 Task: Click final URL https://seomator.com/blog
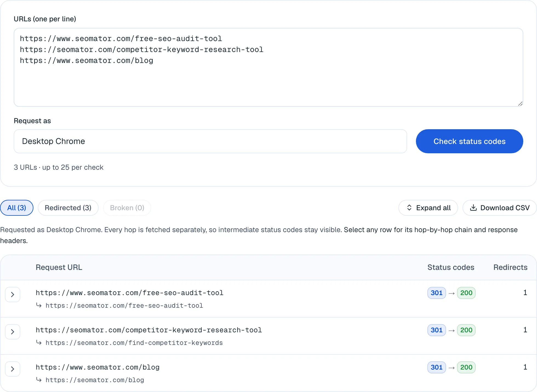pos(95,380)
